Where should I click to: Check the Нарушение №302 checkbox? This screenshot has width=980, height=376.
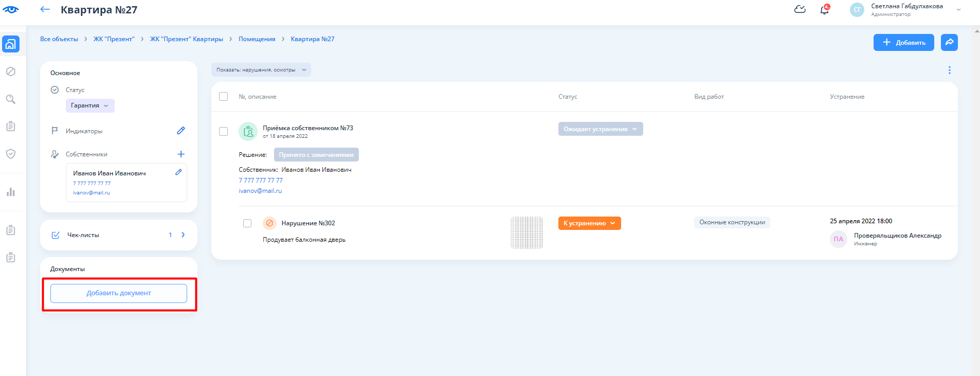[247, 223]
